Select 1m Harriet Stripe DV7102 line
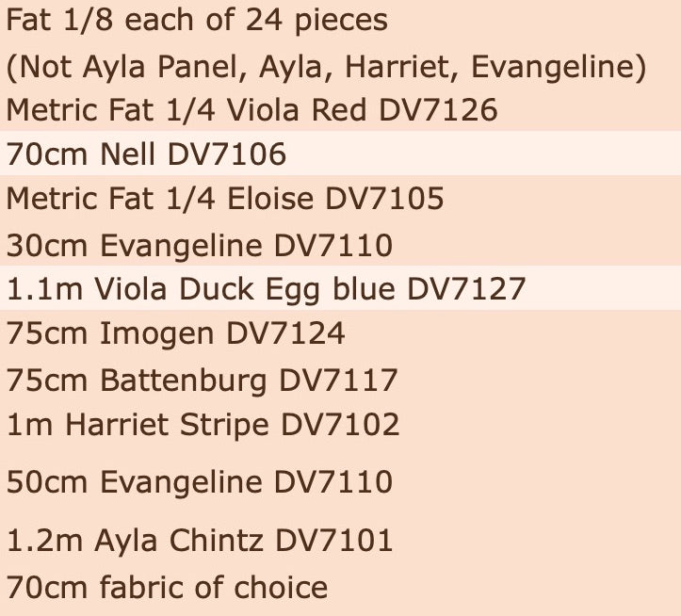Image resolution: width=681 pixels, height=616 pixels. pos(203,425)
